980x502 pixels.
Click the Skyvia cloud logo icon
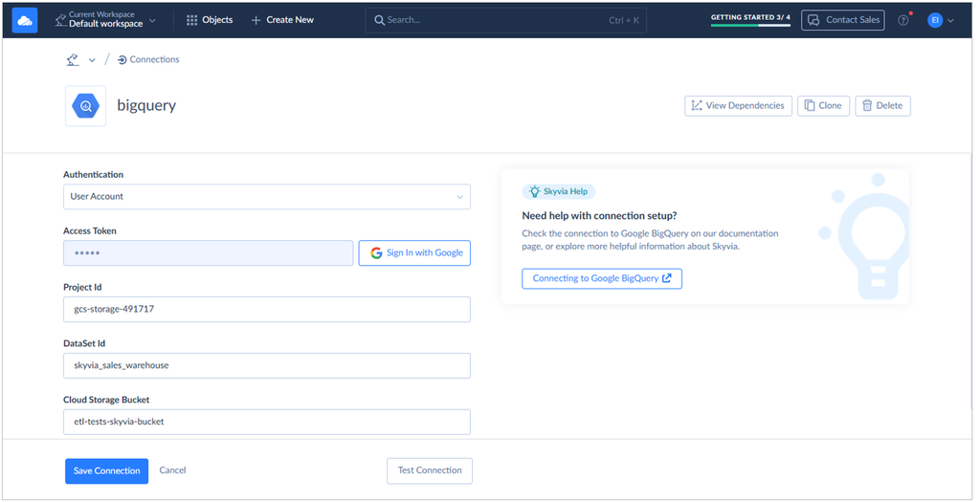click(25, 20)
